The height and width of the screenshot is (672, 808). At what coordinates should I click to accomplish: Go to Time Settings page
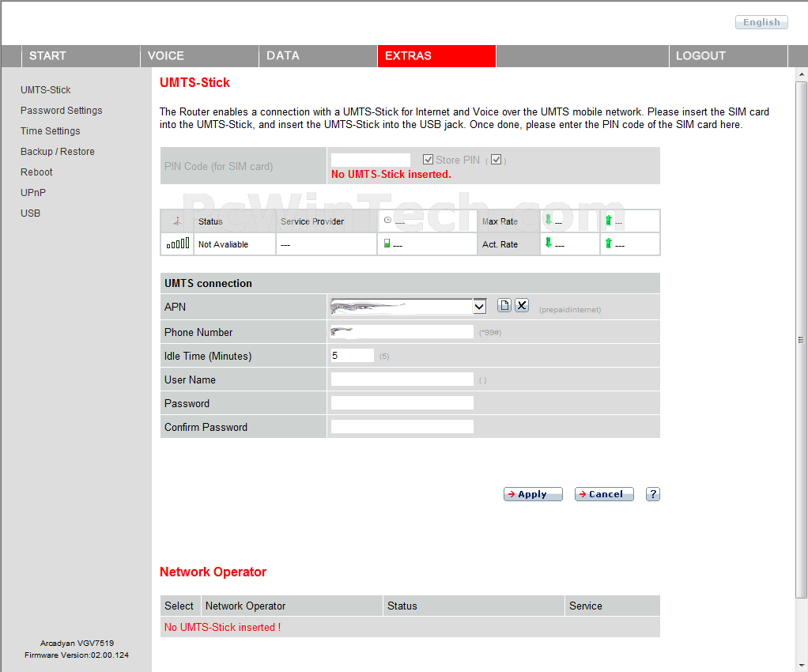50,131
